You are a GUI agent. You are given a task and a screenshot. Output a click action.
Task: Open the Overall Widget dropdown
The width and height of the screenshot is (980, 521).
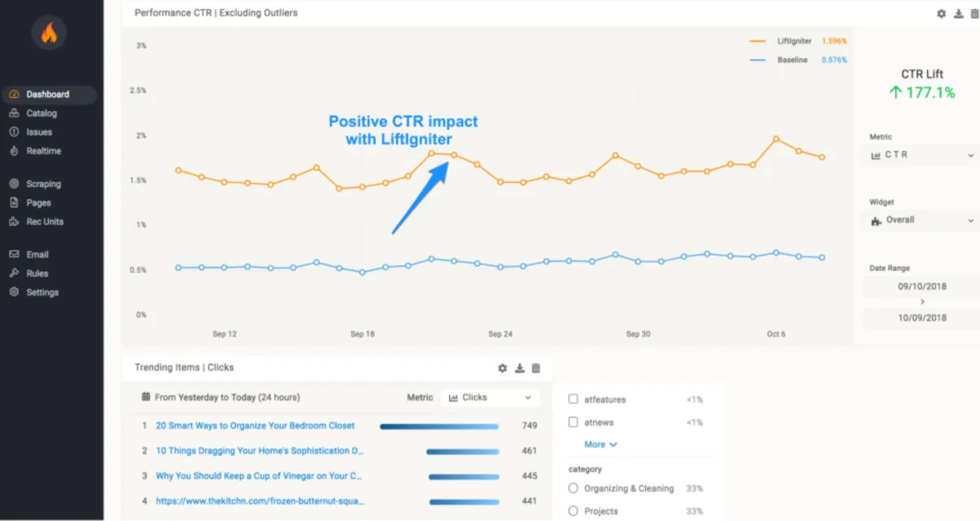click(x=922, y=220)
